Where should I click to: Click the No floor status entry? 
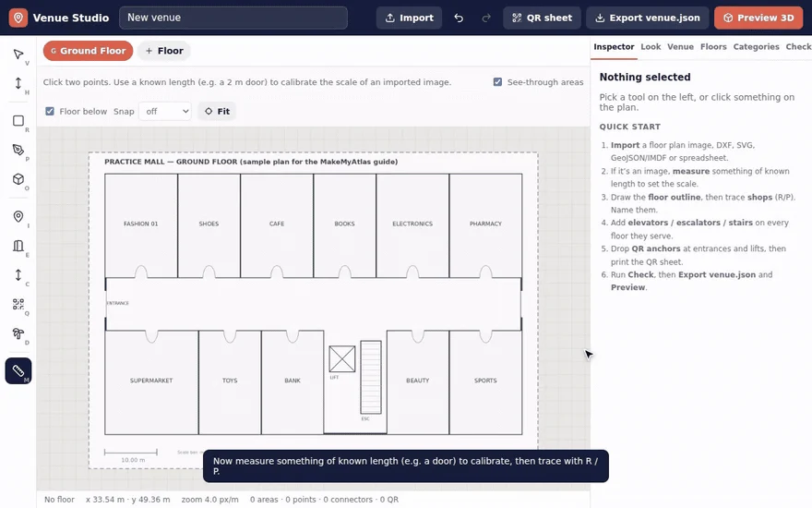pos(59,500)
